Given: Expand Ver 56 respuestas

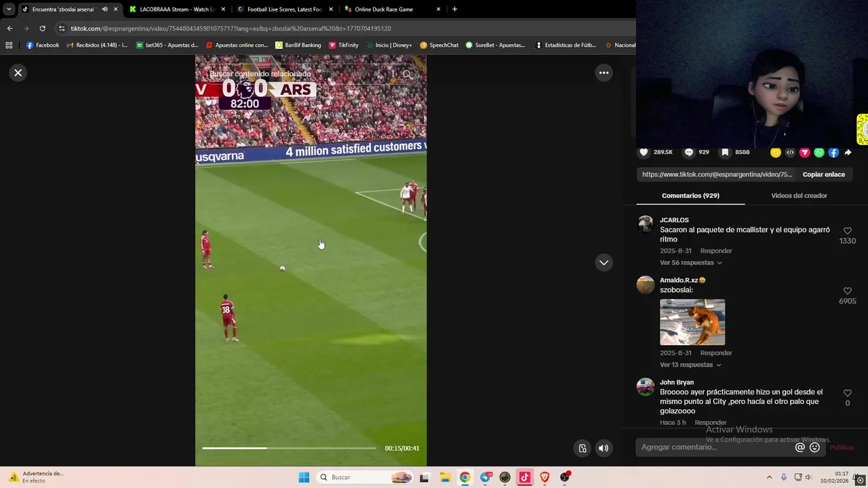Looking at the screenshot, I should [x=691, y=263].
